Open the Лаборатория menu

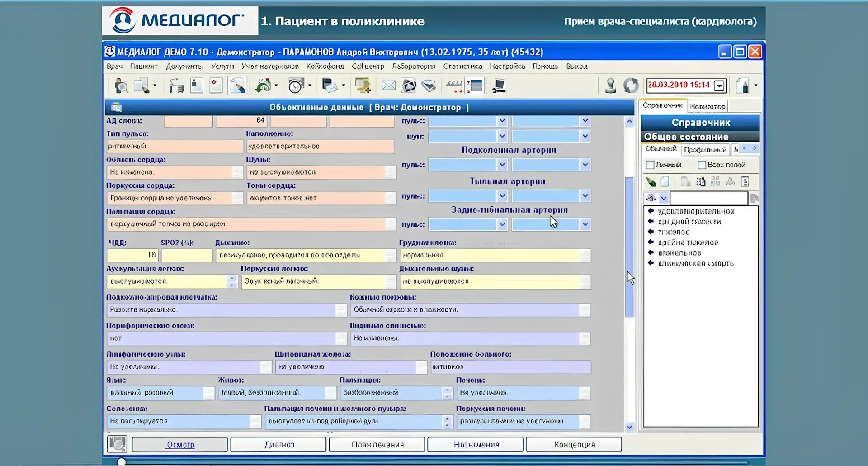click(414, 66)
